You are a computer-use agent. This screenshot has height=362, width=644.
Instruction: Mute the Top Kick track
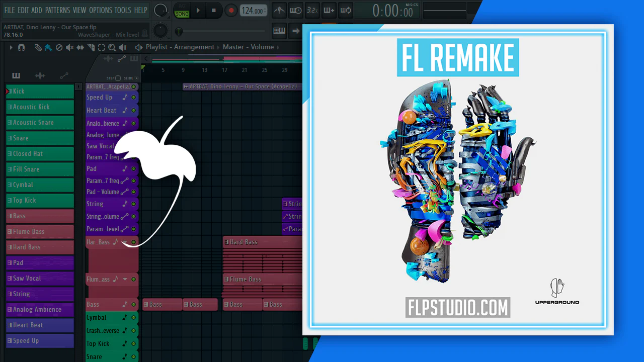click(133, 344)
